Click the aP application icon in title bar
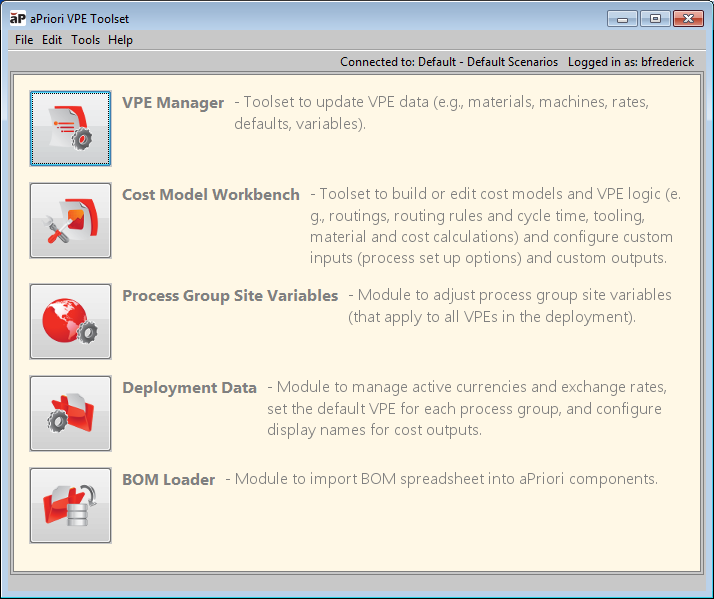 (17, 18)
